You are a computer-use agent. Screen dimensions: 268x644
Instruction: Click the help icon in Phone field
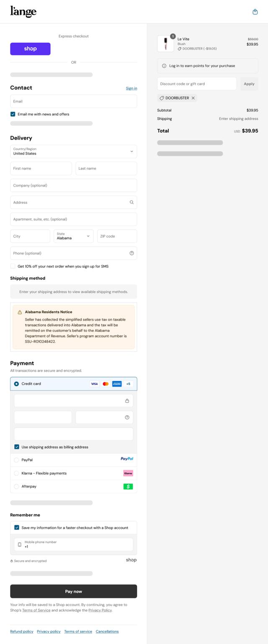(131, 253)
